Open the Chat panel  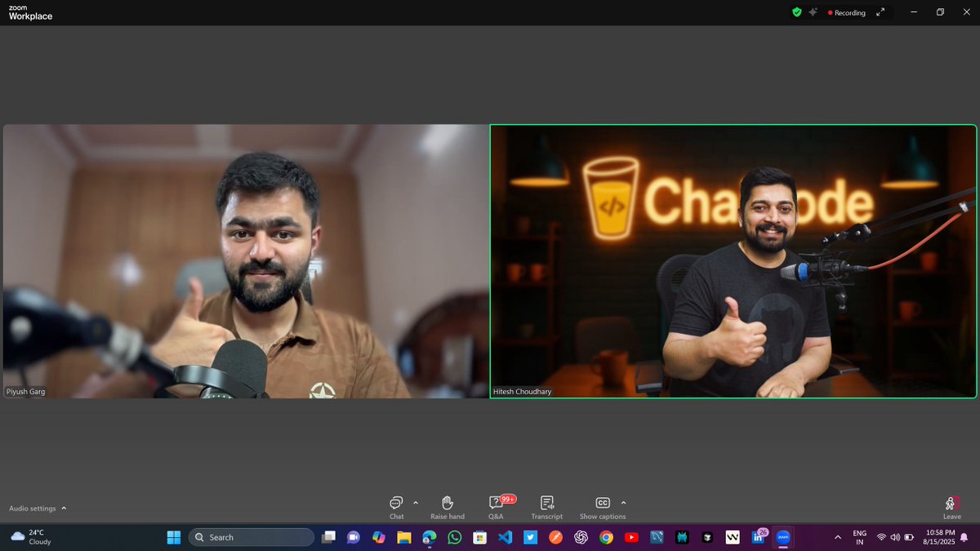pos(396,507)
